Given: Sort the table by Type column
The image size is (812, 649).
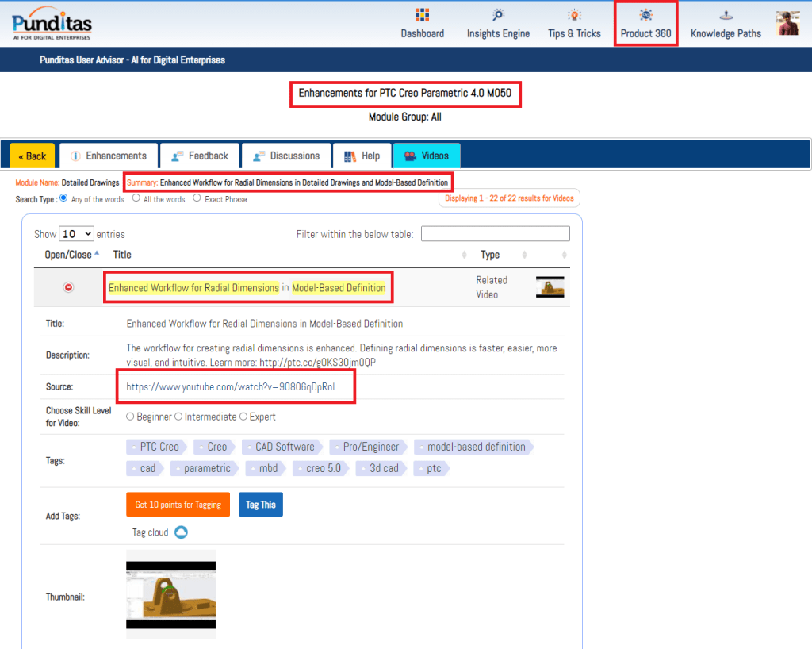Looking at the screenshot, I should (x=490, y=255).
